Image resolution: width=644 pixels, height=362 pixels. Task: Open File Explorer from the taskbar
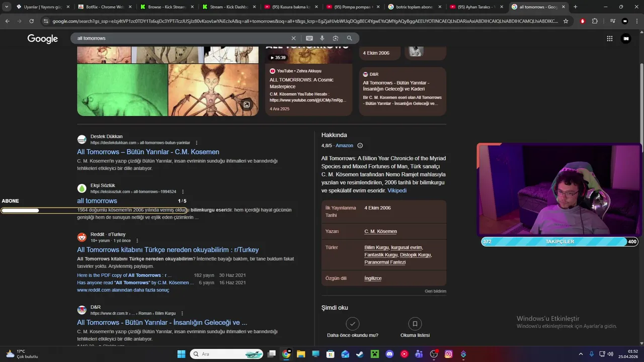pyautogui.click(x=301, y=354)
